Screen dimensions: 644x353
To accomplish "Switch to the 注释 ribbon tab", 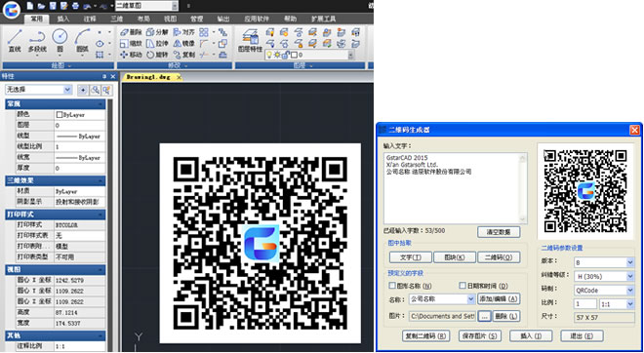I will click(90, 19).
